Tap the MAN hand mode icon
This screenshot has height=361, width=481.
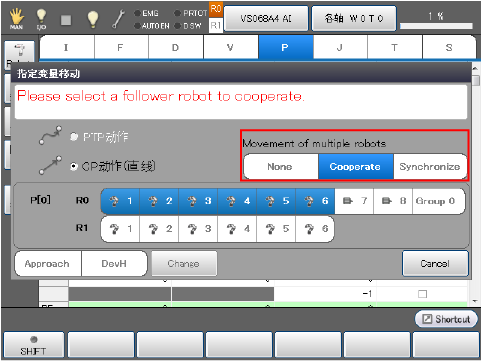[16, 19]
